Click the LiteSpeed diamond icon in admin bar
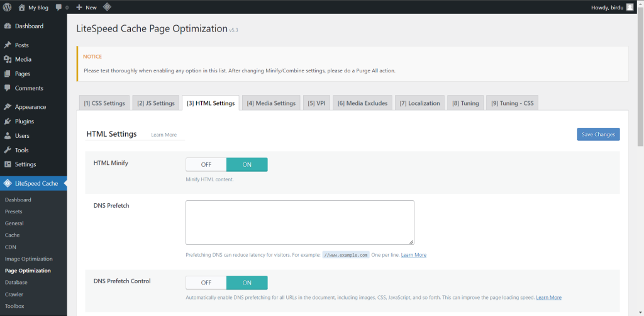The width and height of the screenshot is (644, 316). pos(106,7)
